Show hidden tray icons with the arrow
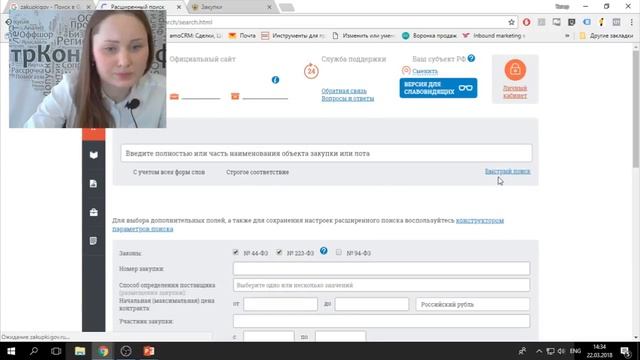This screenshot has height=360, width=640. (539, 351)
